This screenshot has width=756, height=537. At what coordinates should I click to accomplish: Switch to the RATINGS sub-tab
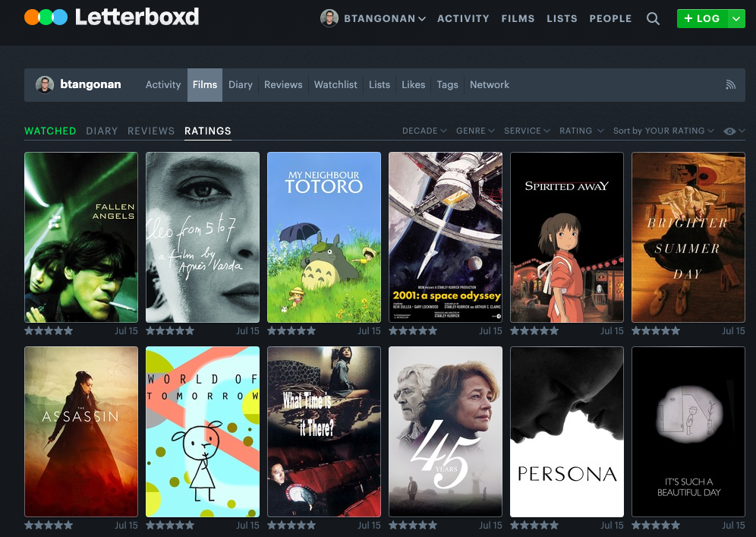[208, 131]
